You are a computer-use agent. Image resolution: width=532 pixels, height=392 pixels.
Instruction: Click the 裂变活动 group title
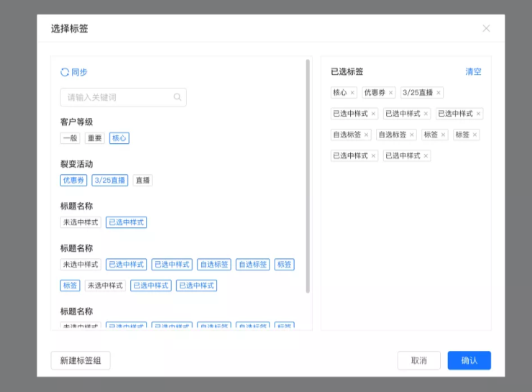[76, 164]
